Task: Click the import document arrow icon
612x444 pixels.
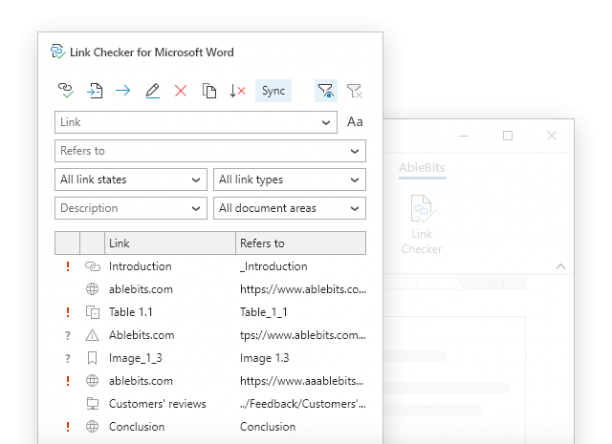Action: tap(94, 91)
